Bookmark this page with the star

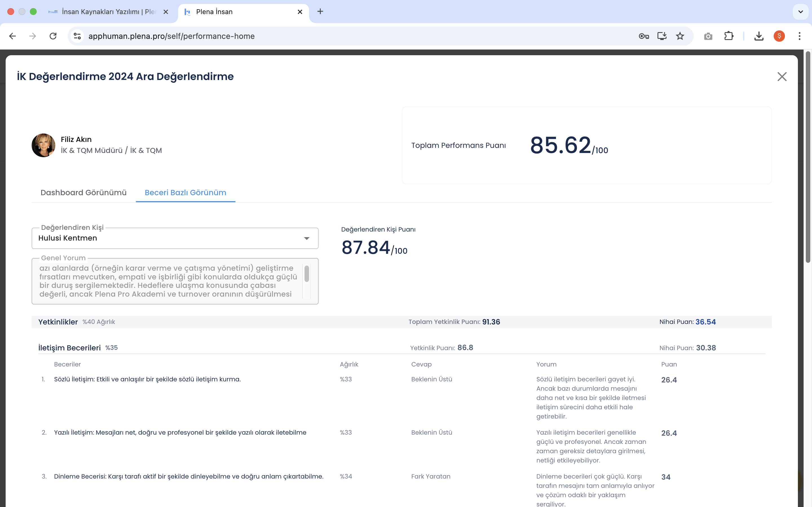coord(680,36)
